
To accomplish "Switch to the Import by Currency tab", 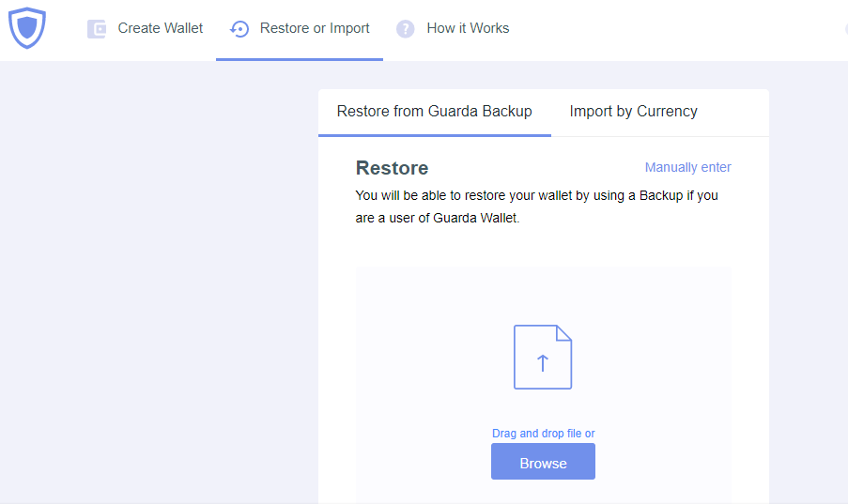I will [633, 112].
